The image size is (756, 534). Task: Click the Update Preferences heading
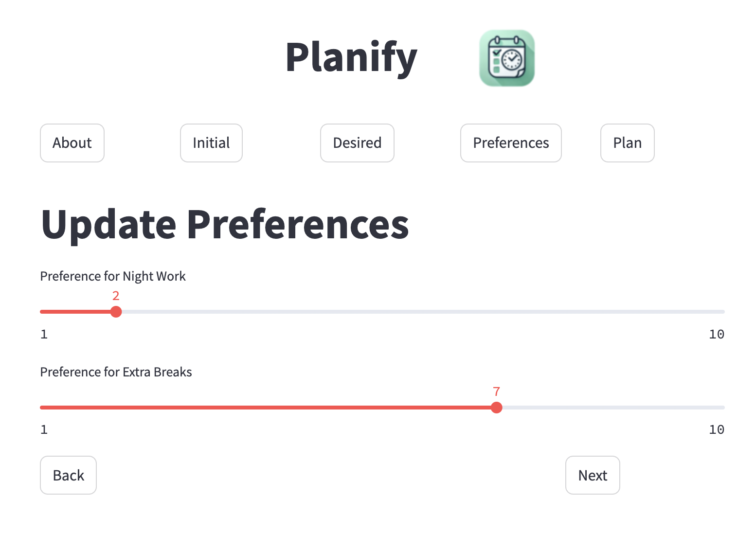point(225,225)
